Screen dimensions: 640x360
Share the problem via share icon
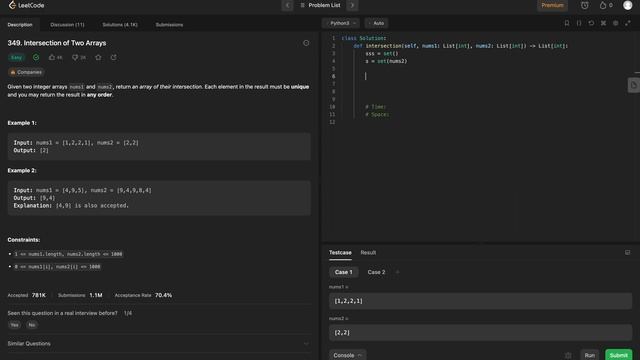(113, 58)
